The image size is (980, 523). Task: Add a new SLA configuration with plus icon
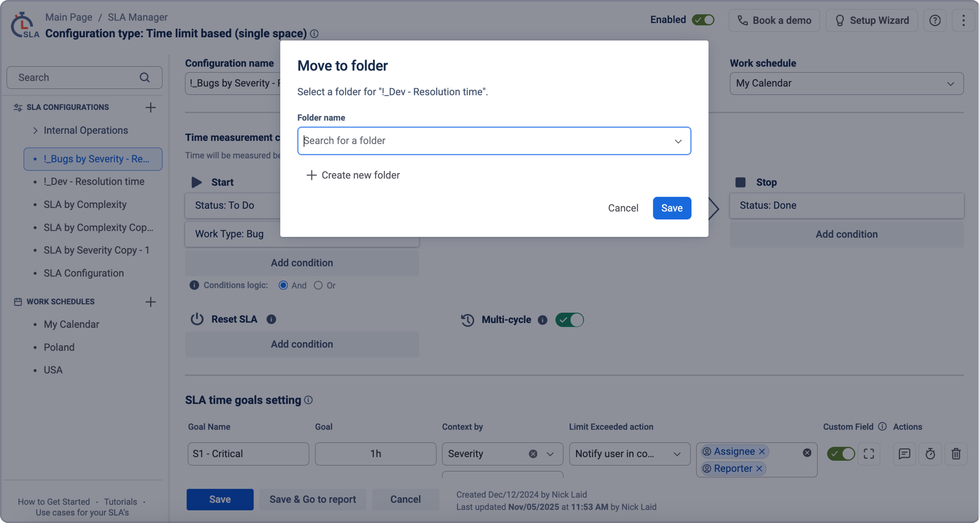tap(151, 107)
